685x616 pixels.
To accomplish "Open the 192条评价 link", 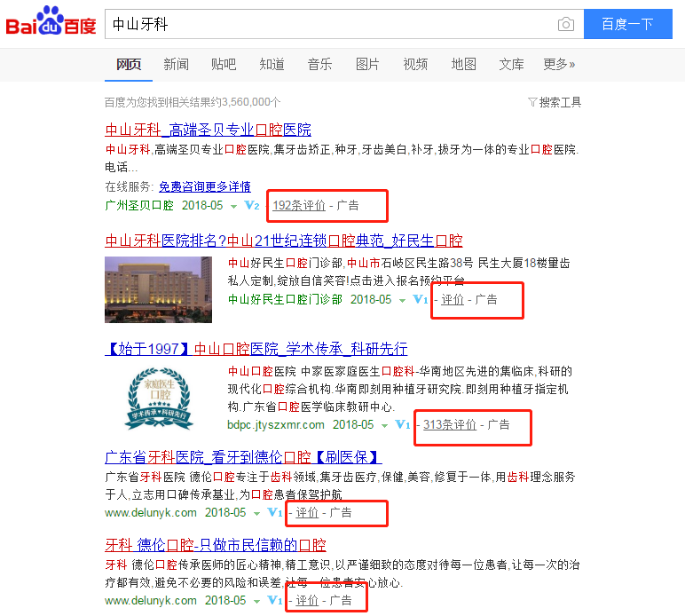I will [299, 205].
